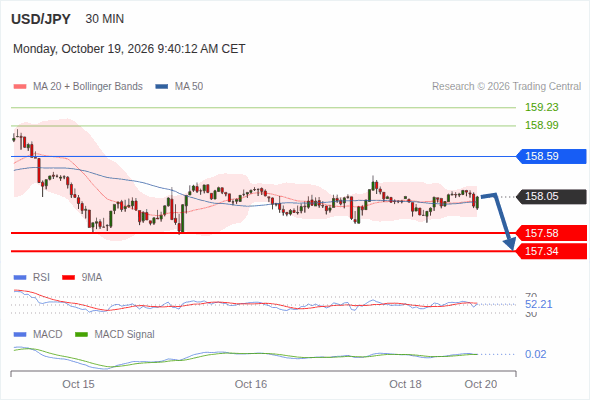
Task: Click the USD/JPY chart title
Action: coord(41,19)
